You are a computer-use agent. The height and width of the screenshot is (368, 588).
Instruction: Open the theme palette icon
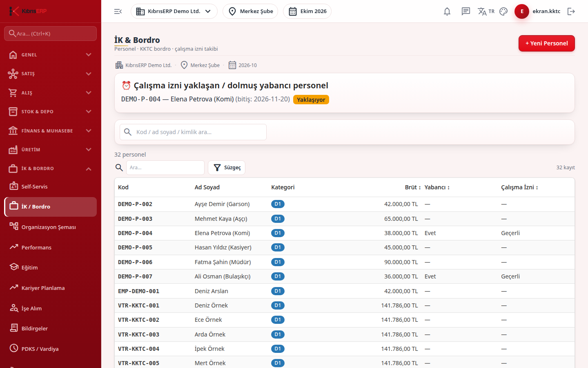point(503,11)
